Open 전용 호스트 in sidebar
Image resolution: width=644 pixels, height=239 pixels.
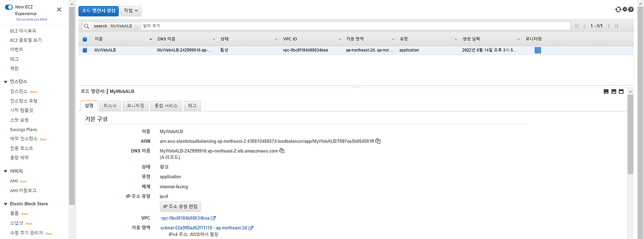click(22, 148)
